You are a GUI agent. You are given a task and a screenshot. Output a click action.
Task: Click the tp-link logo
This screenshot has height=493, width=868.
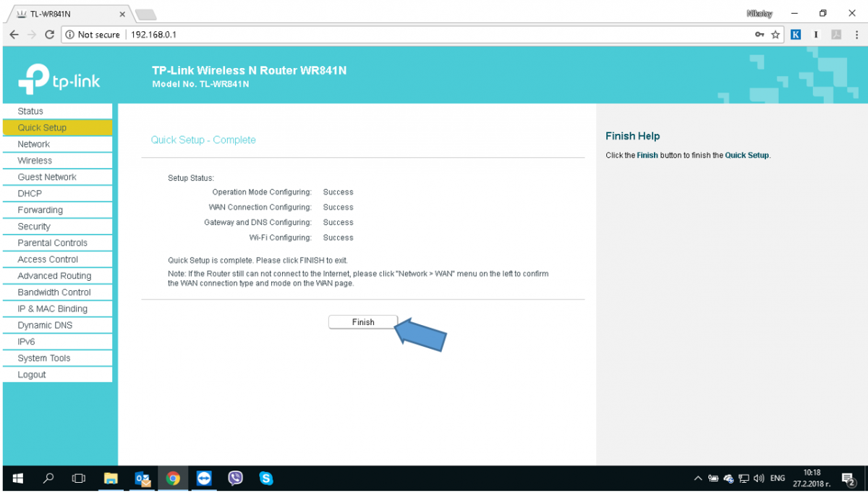[59, 80]
